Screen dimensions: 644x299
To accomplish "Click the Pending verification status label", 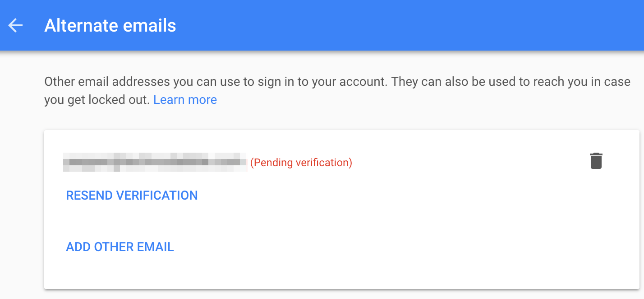I will 301,163.
